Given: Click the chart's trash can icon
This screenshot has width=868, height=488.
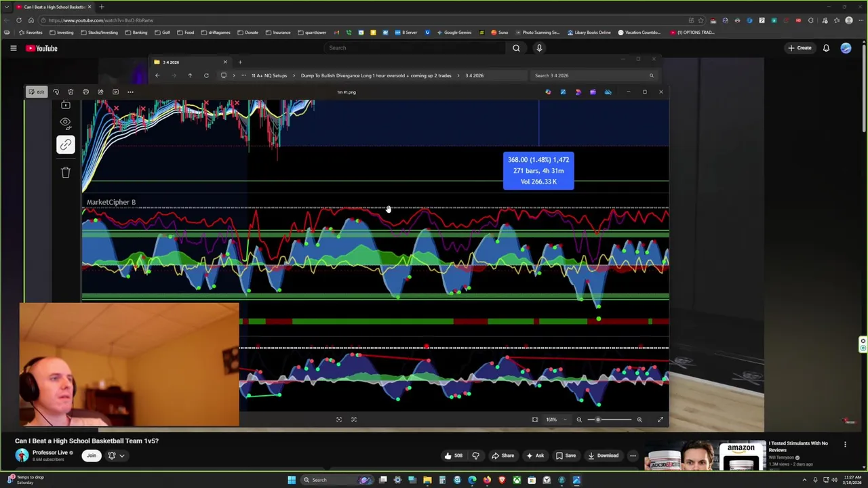Looking at the screenshot, I should (65, 173).
